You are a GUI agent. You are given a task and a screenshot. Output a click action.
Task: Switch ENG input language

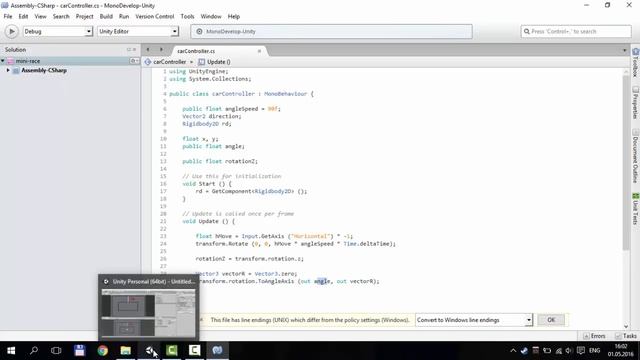595,351
